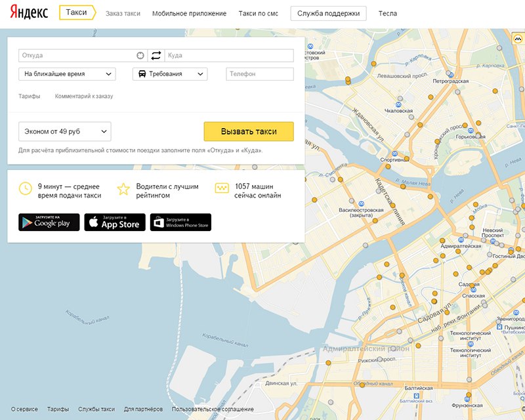Click the locate-me target icon in Откуда field
The height and width of the screenshot is (420, 525).
140,56
